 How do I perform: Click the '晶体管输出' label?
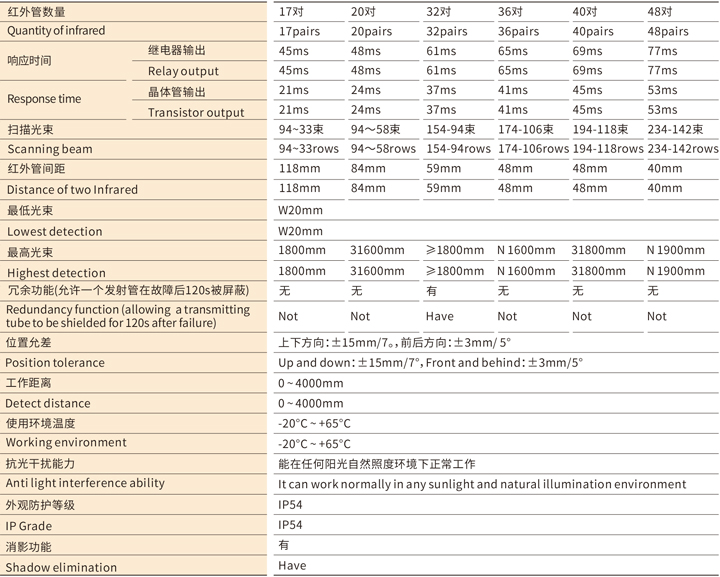click(177, 92)
